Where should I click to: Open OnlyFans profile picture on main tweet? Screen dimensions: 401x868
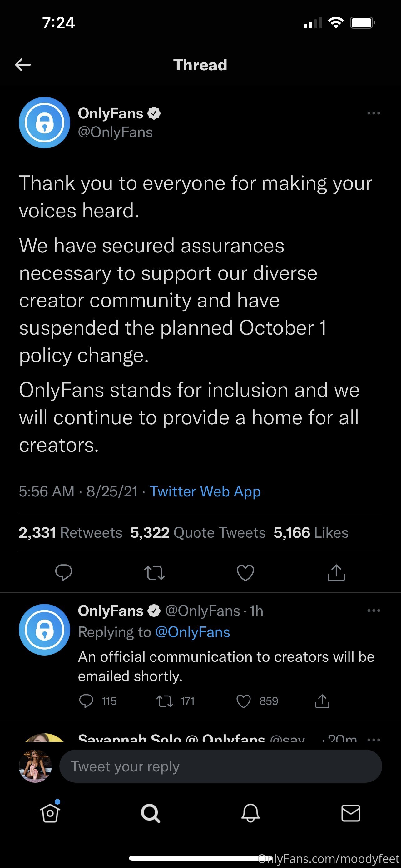44,123
